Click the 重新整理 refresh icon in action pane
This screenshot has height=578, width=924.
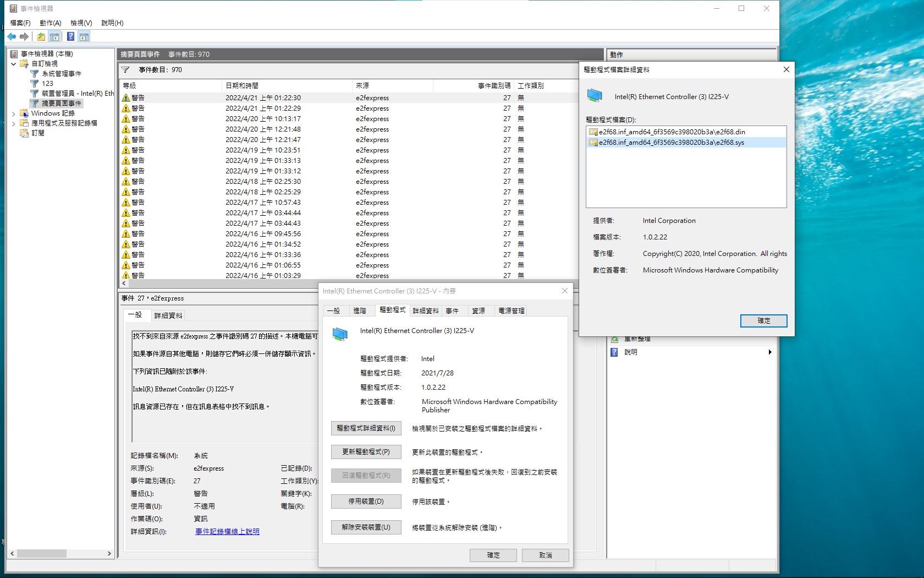614,339
